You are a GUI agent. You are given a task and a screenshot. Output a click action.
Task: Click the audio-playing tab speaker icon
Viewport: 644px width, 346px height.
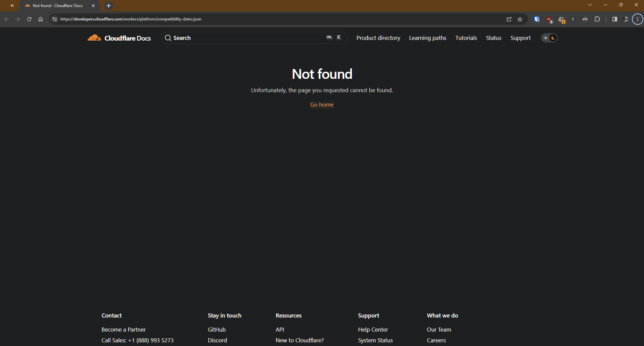[12, 6]
